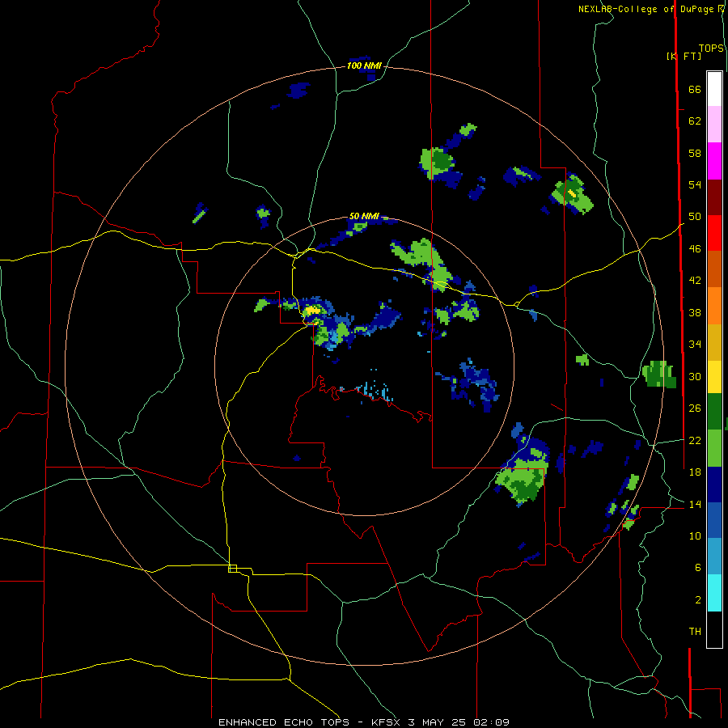Click the medium blue 10 kft legend swatch
Image resolution: width=728 pixels, height=728 pixels.
714,521
